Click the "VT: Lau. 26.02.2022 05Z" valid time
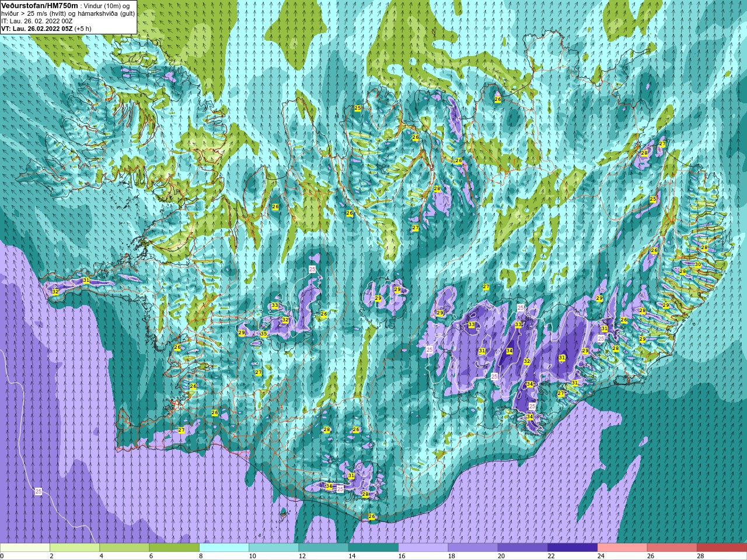Viewport: 747px width, 560px height. coord(37,29)
